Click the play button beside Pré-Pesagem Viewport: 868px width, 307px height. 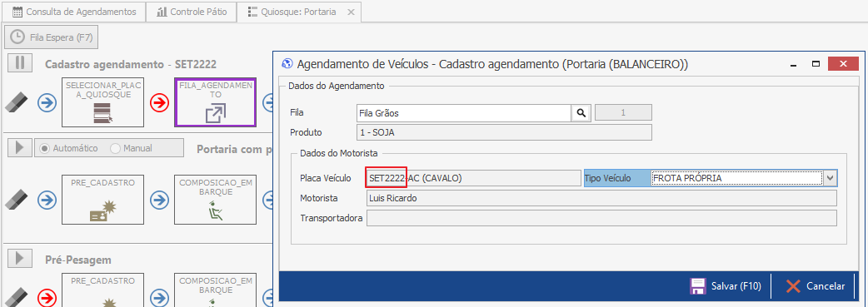21,258
